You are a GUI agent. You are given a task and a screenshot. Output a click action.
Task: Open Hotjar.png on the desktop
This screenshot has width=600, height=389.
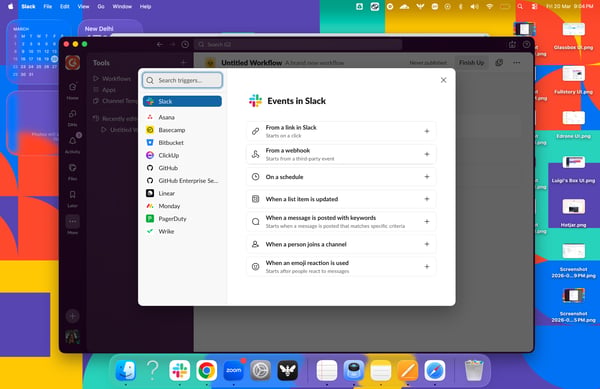coord(573,212)
